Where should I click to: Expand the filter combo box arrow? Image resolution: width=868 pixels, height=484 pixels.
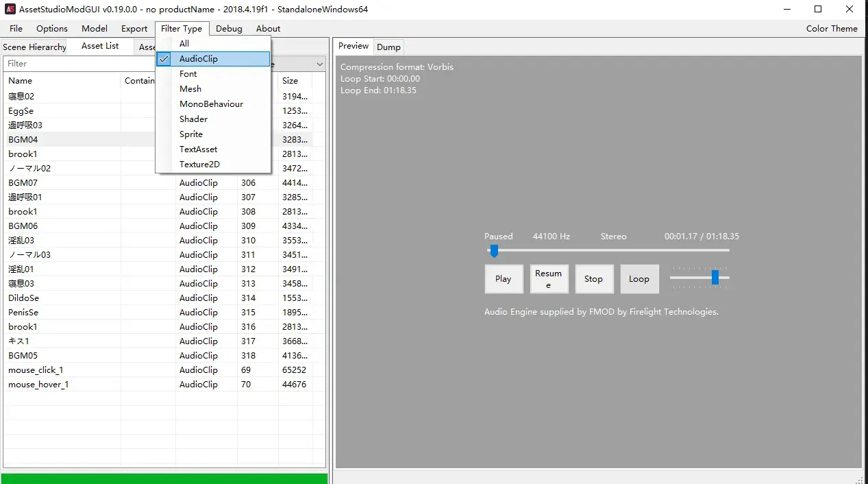click(x=320, y=64)
